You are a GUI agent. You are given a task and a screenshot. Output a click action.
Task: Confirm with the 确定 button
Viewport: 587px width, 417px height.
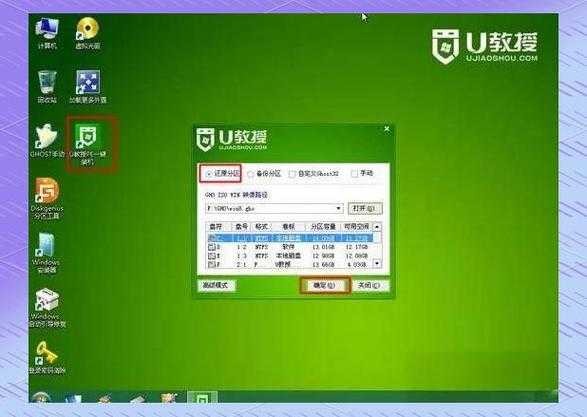(325, 285)
